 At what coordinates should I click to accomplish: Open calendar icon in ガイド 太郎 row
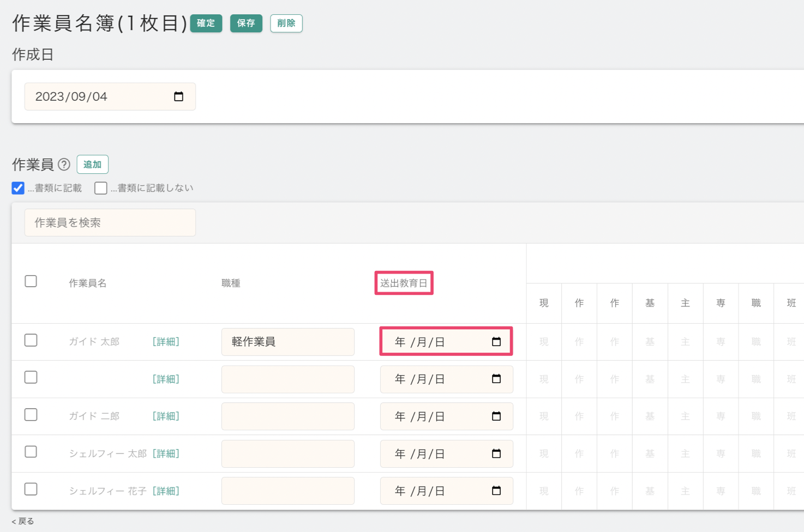[x=496, y=342]
